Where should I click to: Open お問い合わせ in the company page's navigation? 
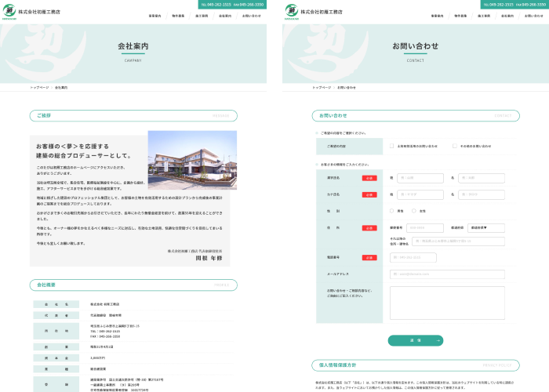tap(252, 16)
